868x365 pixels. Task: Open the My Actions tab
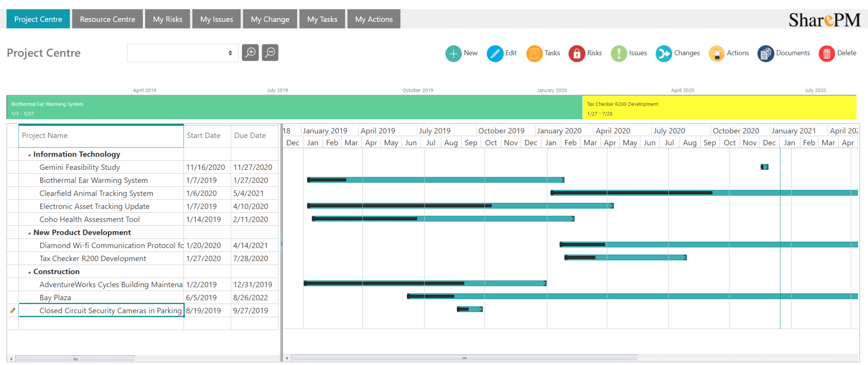pos(374,19)
